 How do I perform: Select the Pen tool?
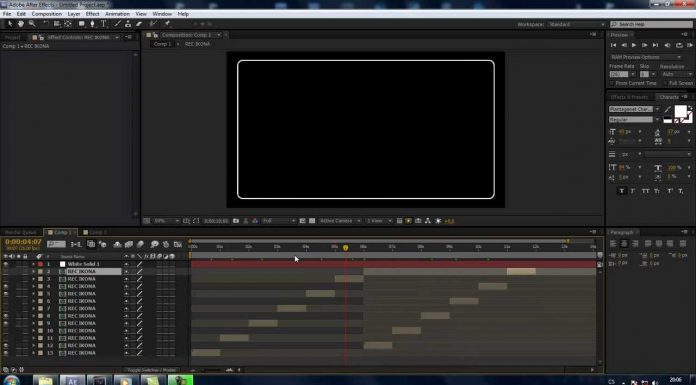[92, 24]
